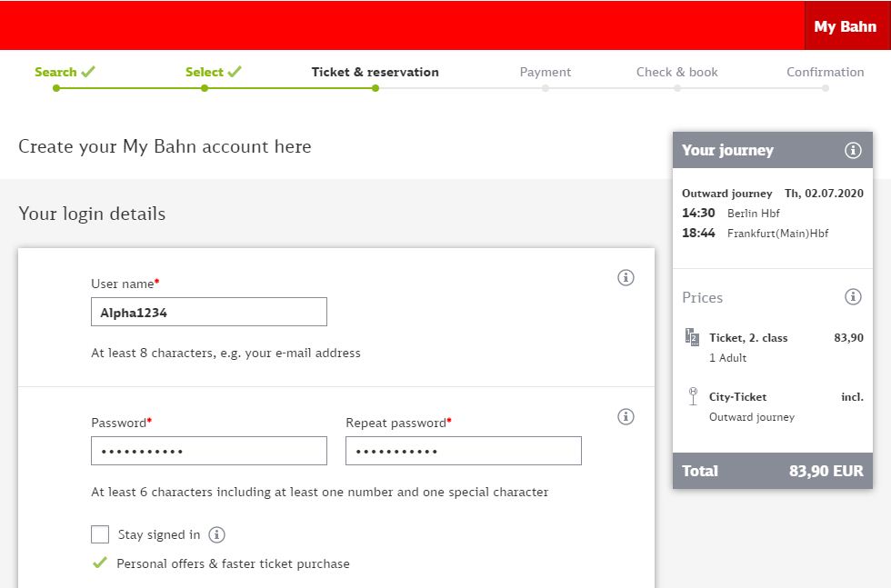The width and height of the screenshot is (891, 588).
Task: Click the Ticket & reservation step
Action: pos(375,72)
